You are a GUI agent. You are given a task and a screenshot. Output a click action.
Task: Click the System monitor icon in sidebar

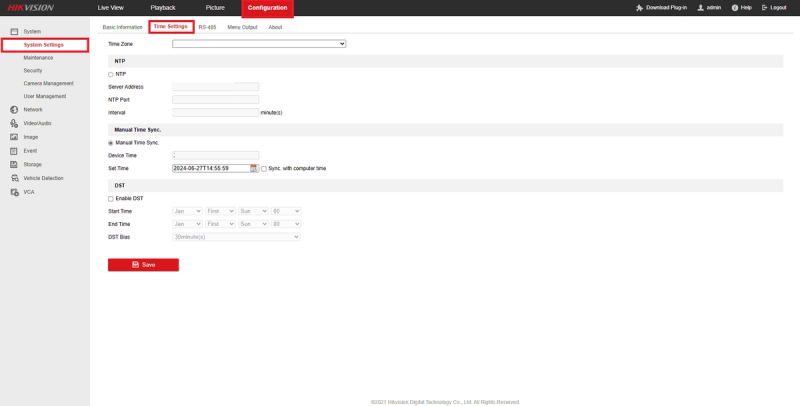(14, 32)
